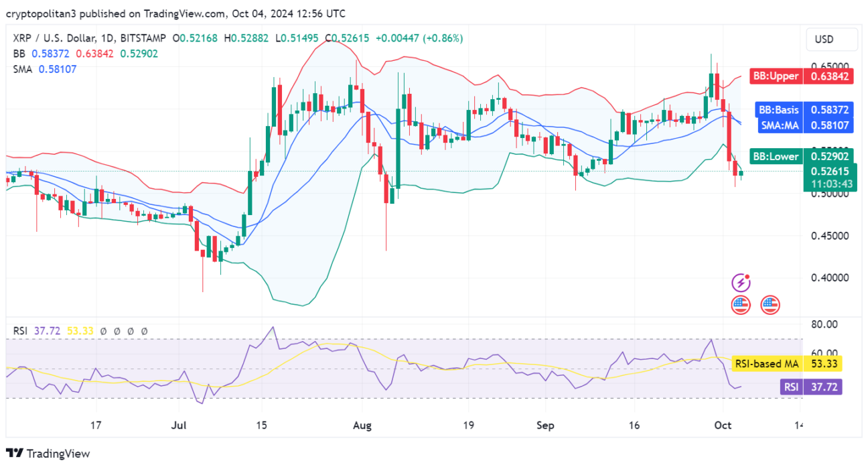Screen dimensions: 868x469
Task: Click the current price 0.52615 label
Action: [830, 171]
